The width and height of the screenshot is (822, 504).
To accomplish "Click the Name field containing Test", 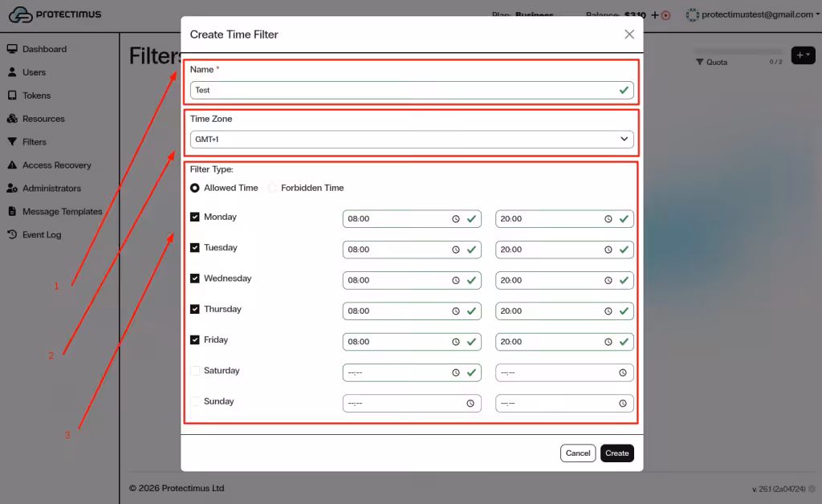I will pos(412,90).
